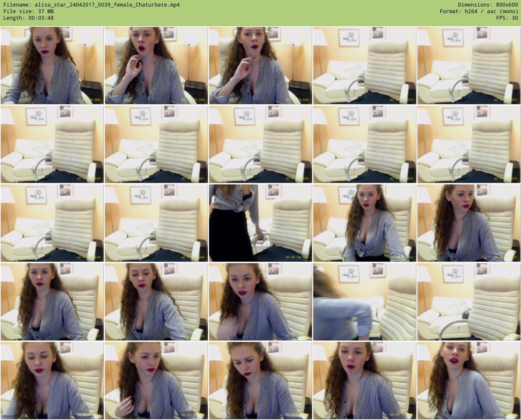Select the "File size: 37 MB" text
The image size is (521, 420).
tap(29, 11)
